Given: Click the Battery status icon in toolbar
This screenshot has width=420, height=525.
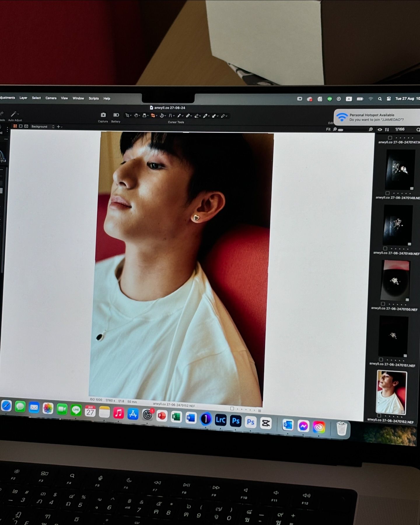Looking at the screenshot, I should click(116, 115).
